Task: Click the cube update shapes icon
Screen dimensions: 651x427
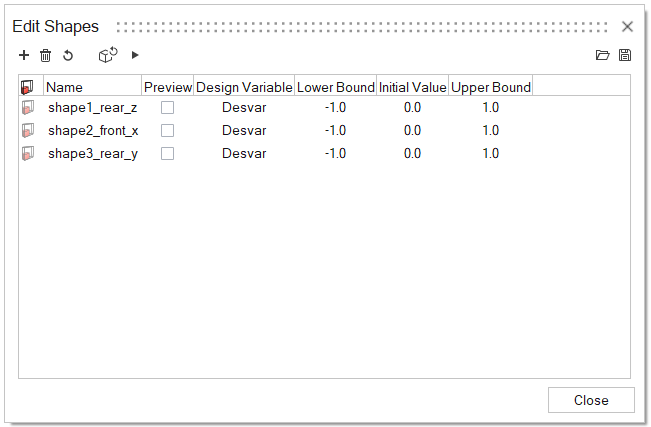Action: click(108, 56)
